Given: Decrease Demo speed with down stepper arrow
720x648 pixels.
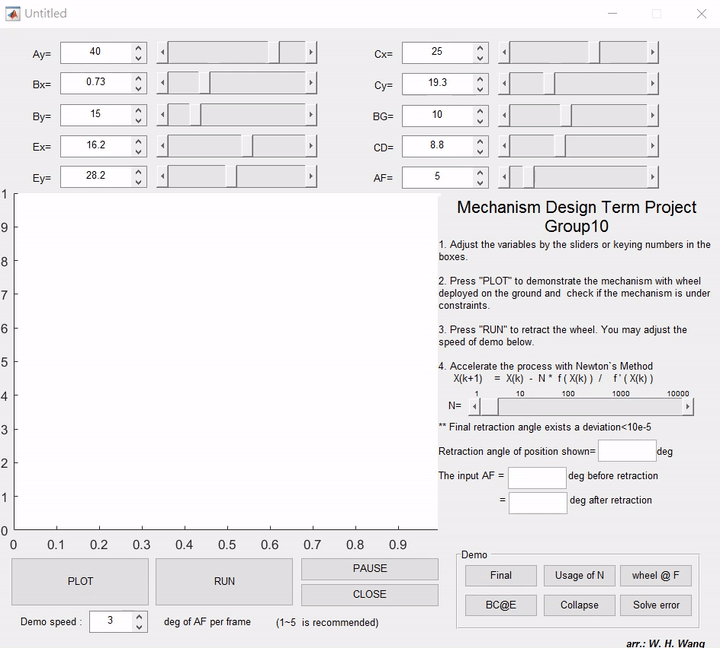Looking at the screenshot, I should 139,627.
